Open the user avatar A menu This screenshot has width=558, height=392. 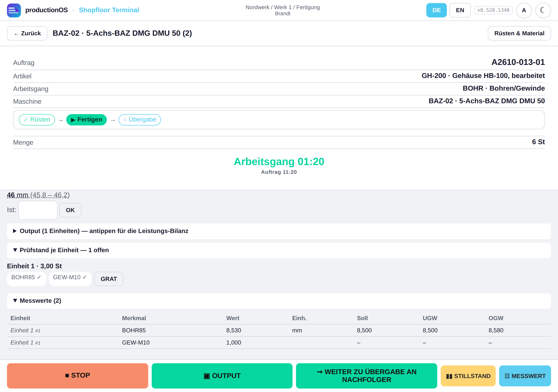(x=524, y=10)
